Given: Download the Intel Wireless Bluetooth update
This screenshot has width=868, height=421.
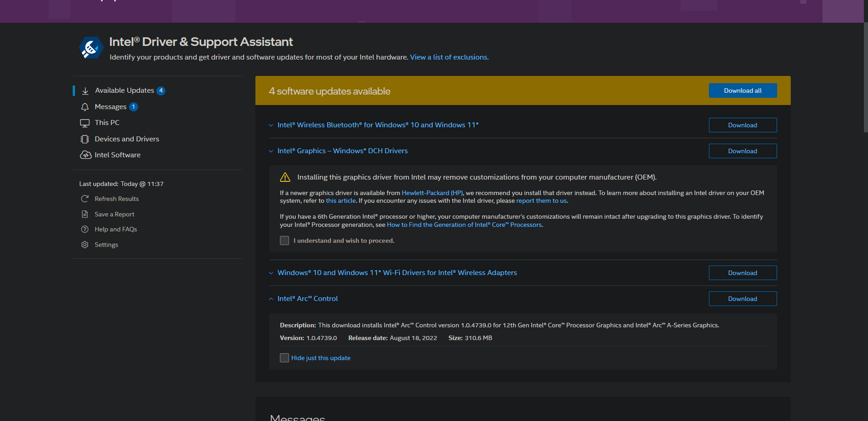Looking at the screenshot, I should 743,125.
